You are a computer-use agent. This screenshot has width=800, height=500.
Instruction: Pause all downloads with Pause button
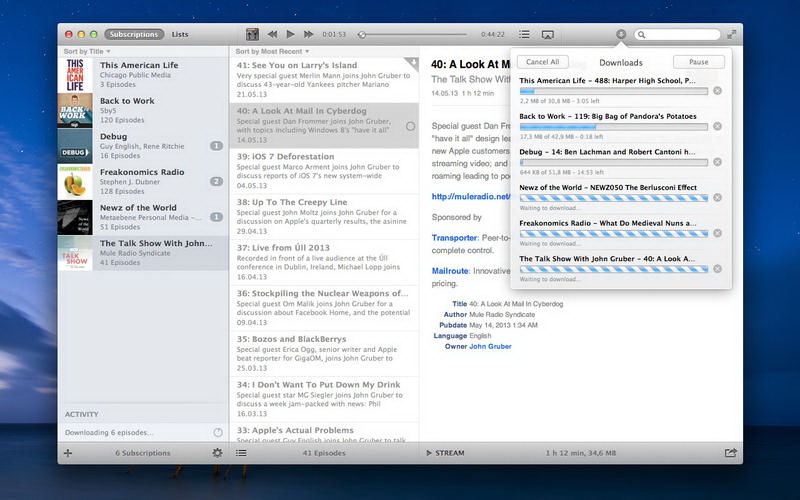coord(698,62)
